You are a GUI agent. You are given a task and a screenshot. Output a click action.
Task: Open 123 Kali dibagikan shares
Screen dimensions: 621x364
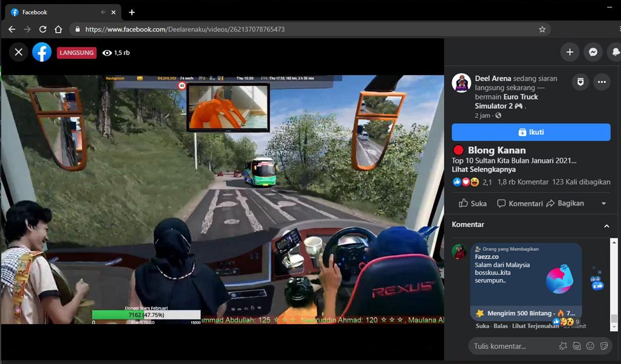pos(581,182)
